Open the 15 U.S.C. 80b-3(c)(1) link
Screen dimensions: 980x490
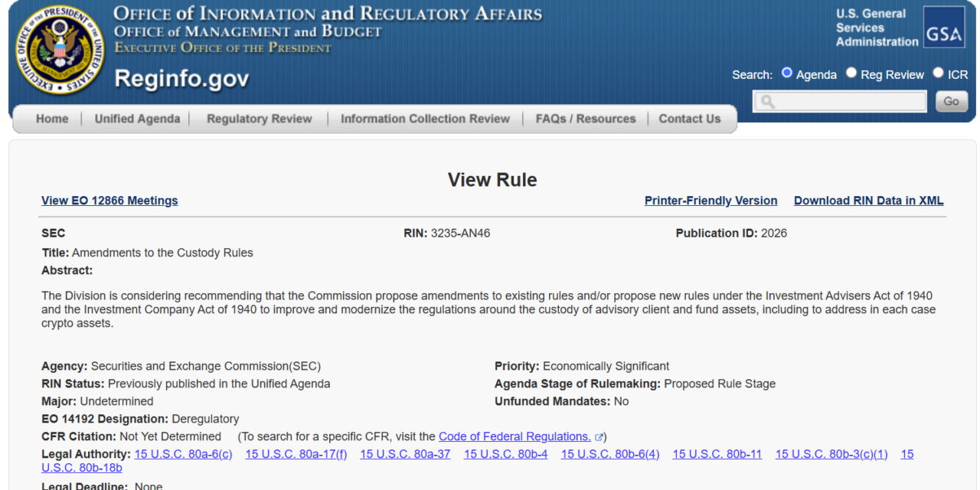[831, 454]
